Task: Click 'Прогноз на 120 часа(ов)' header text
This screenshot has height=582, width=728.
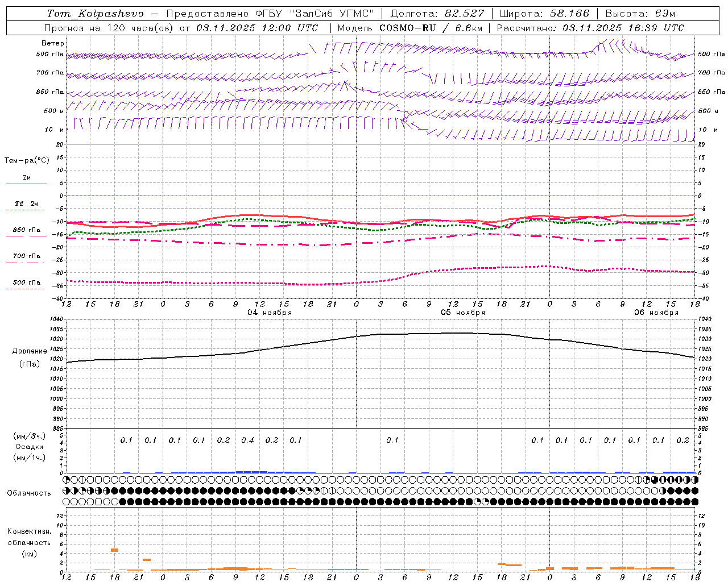Action: tap(110, 28)
